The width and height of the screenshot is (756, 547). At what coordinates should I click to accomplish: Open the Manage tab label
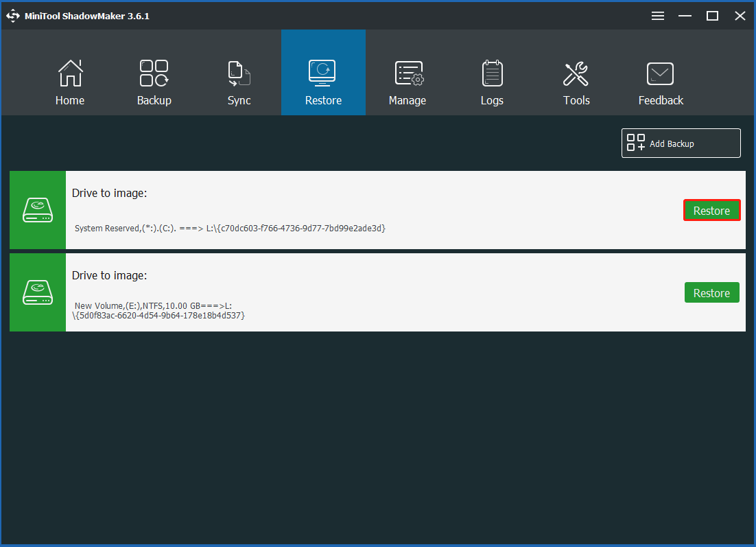(x=407, y=100)
